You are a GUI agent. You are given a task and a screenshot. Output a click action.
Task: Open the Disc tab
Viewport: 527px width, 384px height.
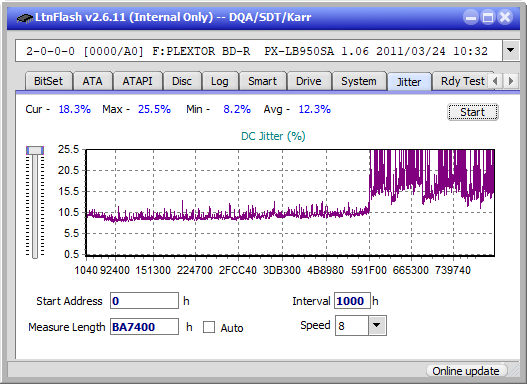click(182, 81)
